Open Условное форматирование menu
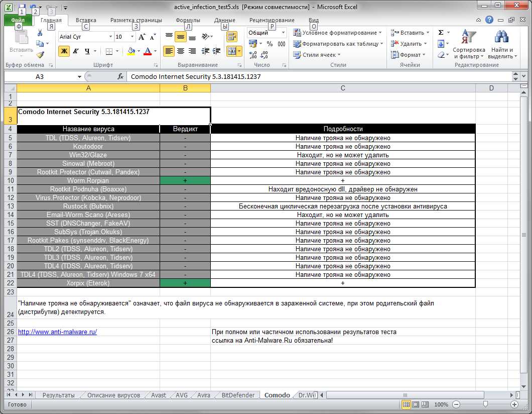The width and height of the screenshot is (532, 414). [x=337, y=33]
